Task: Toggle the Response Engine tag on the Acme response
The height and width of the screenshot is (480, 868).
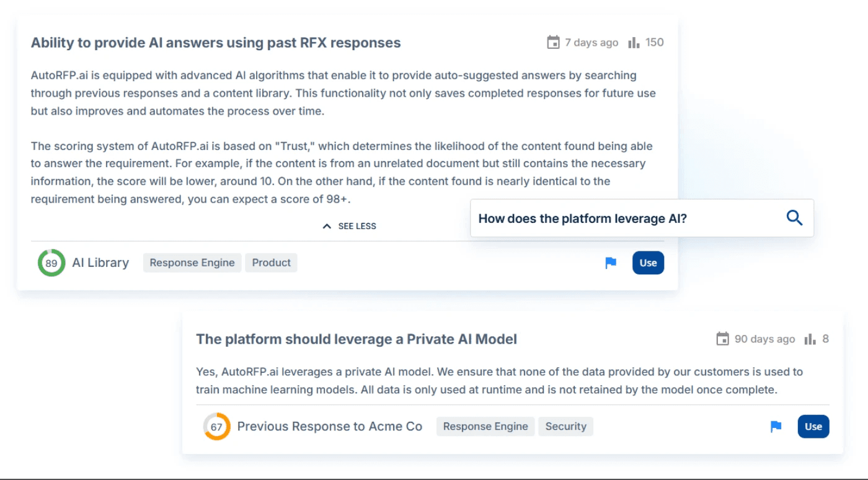Action: coord(485,426)
